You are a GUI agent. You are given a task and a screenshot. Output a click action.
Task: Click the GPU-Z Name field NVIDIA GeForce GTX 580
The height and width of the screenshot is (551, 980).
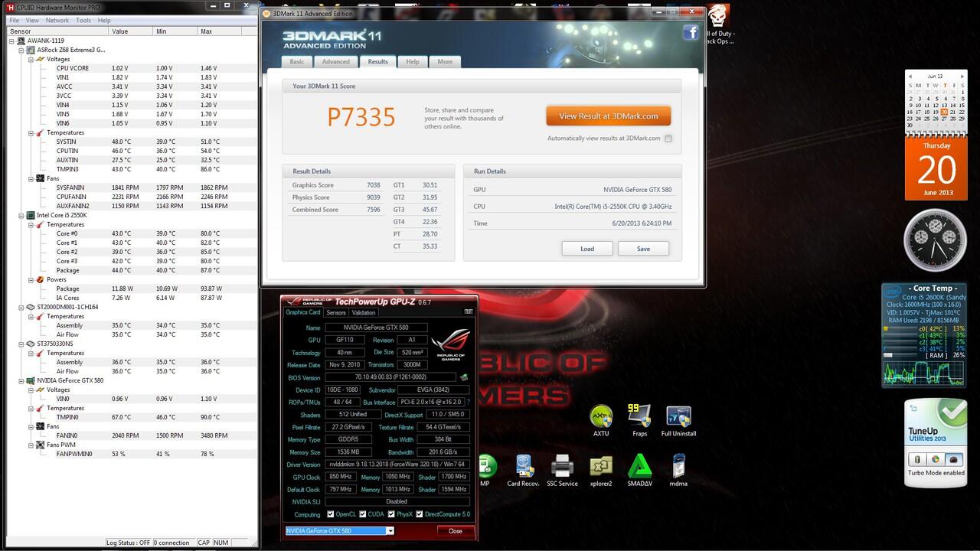click(x=376, y=328)
